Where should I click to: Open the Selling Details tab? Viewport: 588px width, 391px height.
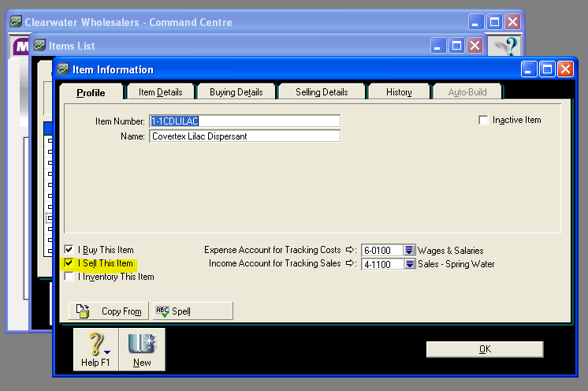(322, 92)
